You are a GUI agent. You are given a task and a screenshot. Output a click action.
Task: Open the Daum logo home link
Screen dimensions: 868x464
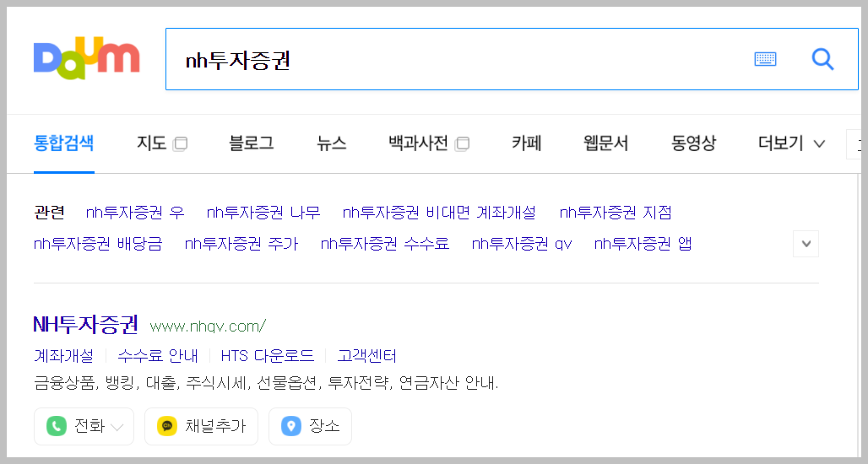(86, 58)
